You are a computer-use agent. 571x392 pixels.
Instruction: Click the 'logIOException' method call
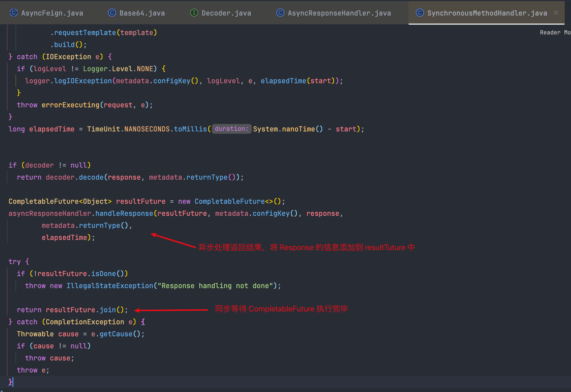point(83,81)
